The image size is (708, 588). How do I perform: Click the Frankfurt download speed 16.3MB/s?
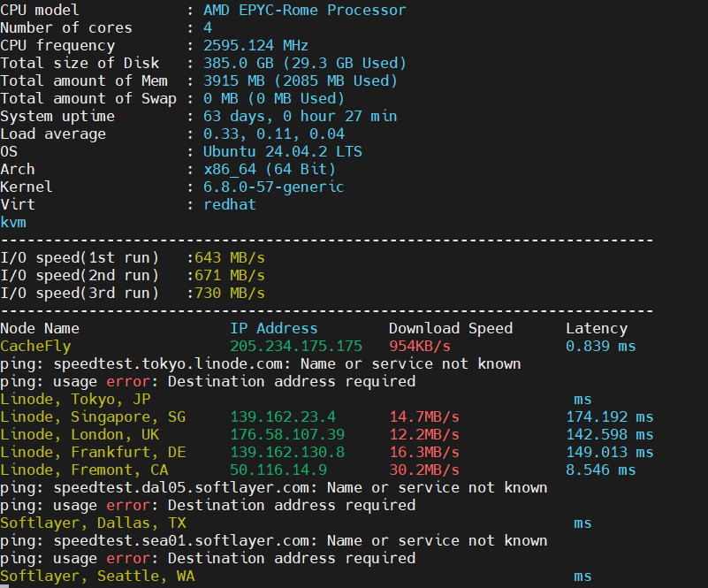point(423,453)
